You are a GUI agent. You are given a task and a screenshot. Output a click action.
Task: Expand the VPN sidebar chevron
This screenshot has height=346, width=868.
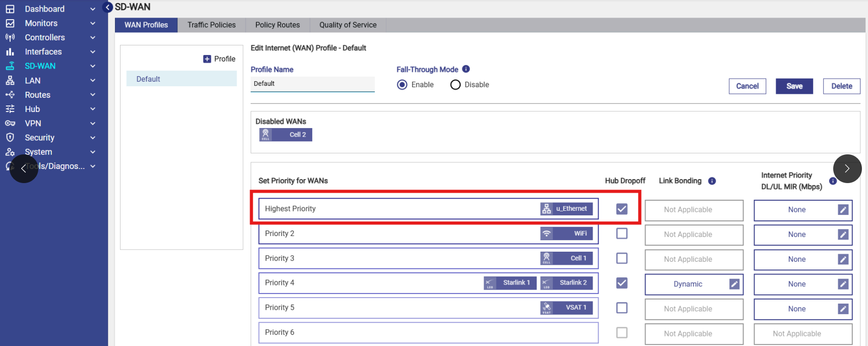click(93, 124)
